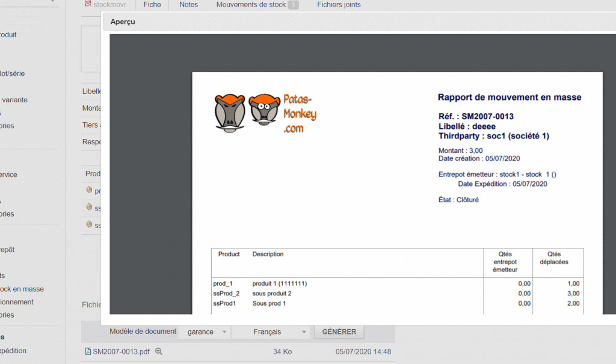Screen dimensions: 616x364
Task: Click the prod_1 table cell
Action: pyautogui.click(x=223, y=283)
